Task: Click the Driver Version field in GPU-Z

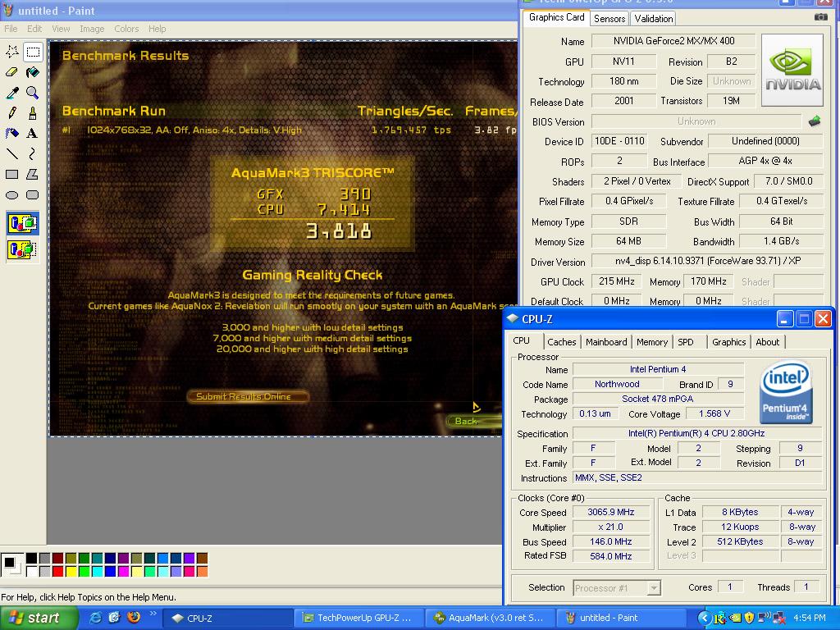Action: coord(707,261)
